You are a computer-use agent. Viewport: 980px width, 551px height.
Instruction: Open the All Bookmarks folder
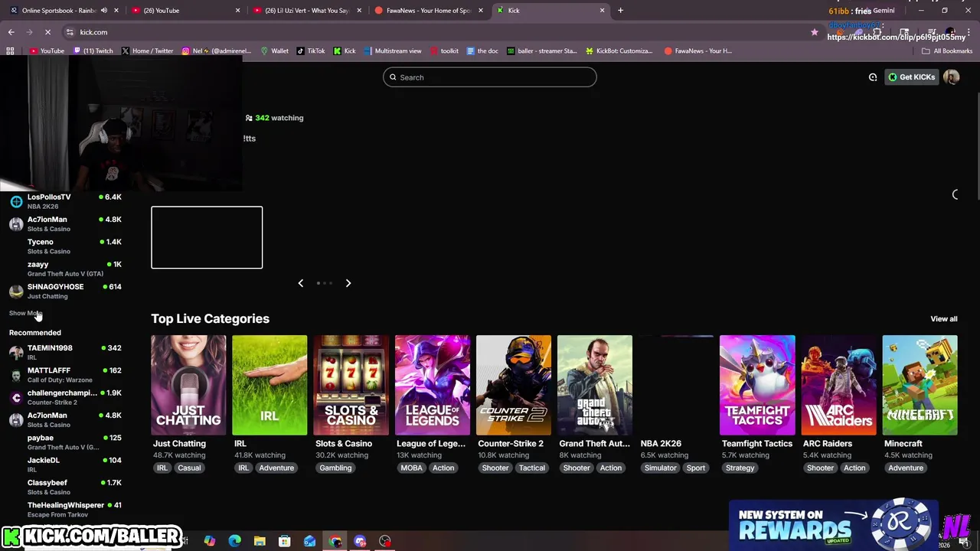[x=947, y=51]
